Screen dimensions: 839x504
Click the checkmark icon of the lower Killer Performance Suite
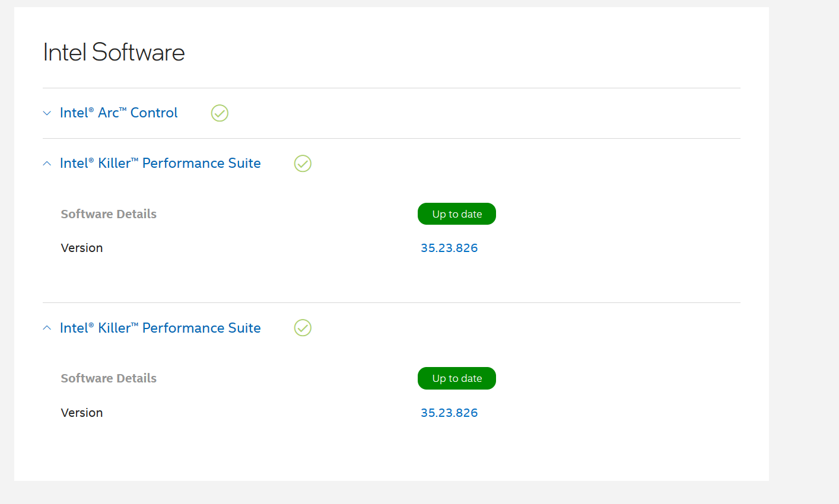303,328
